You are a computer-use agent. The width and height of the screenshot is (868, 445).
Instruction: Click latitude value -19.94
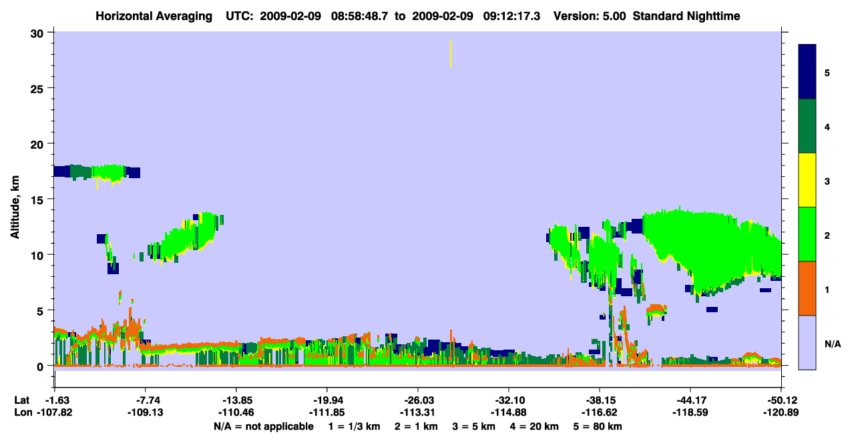click(327, 400)
